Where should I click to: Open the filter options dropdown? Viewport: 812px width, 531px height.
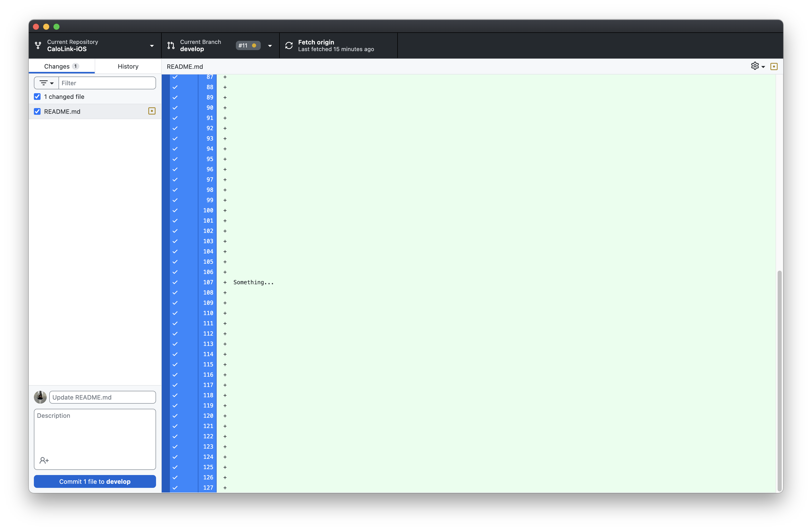(46, 83)
